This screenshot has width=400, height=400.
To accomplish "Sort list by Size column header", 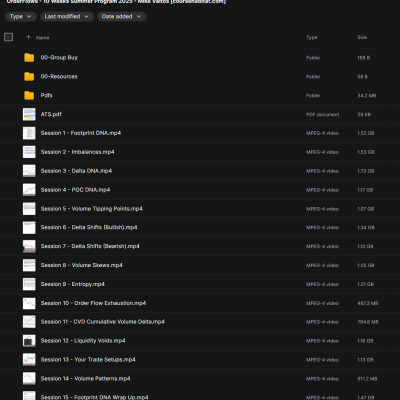I will [362, 37].
